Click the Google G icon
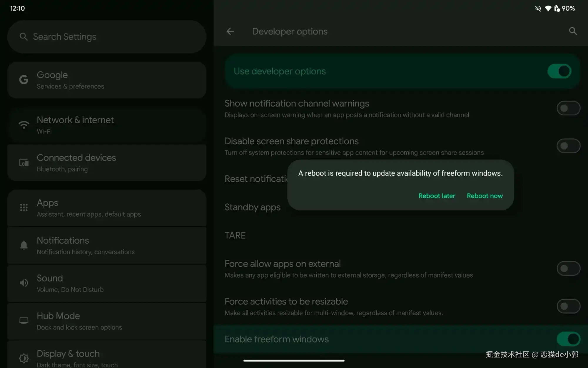The image size is (588, 368). 24,80
